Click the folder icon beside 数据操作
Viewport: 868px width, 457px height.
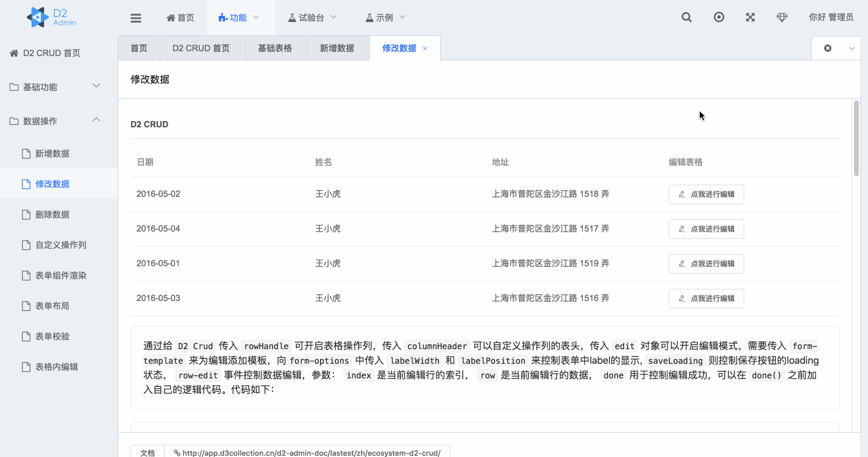(x=14, y=121)
